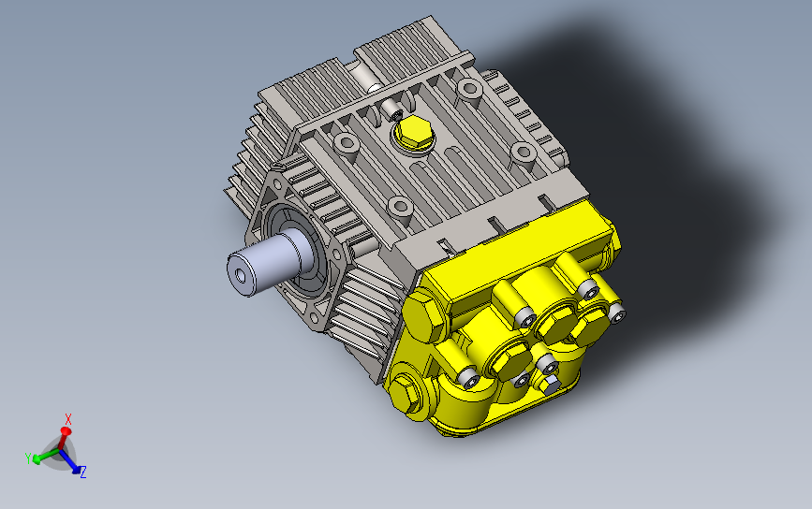Select the small silver pin on the crankcase top
The height and width of the screenshot is (509, 812).
(391, 110)
